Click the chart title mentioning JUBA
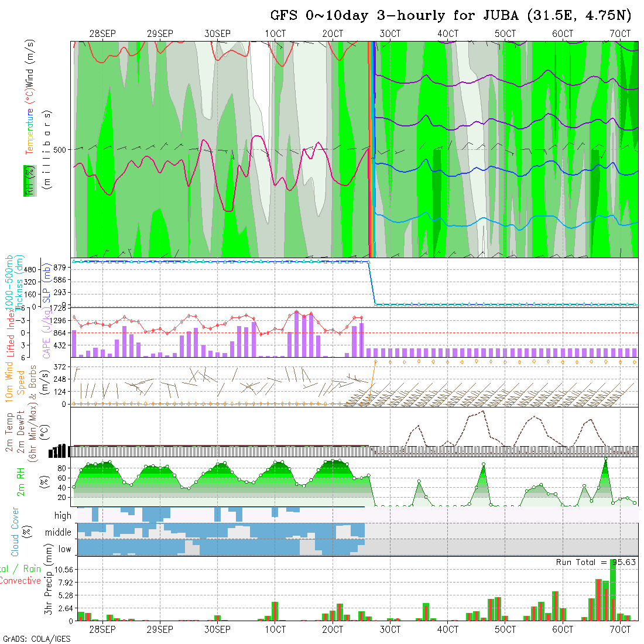This screenshot has height=644, width=644. [x=454, y=15]
